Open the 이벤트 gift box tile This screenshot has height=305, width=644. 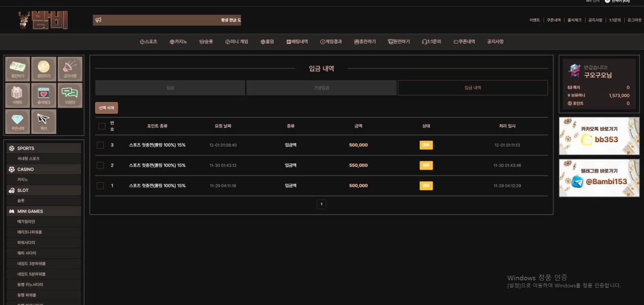(x=18, y=95)
